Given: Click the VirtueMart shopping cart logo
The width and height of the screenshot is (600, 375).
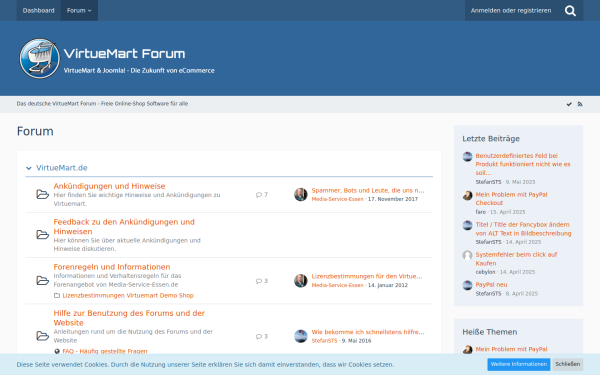Looking at the screenshot, I should 40,58.
